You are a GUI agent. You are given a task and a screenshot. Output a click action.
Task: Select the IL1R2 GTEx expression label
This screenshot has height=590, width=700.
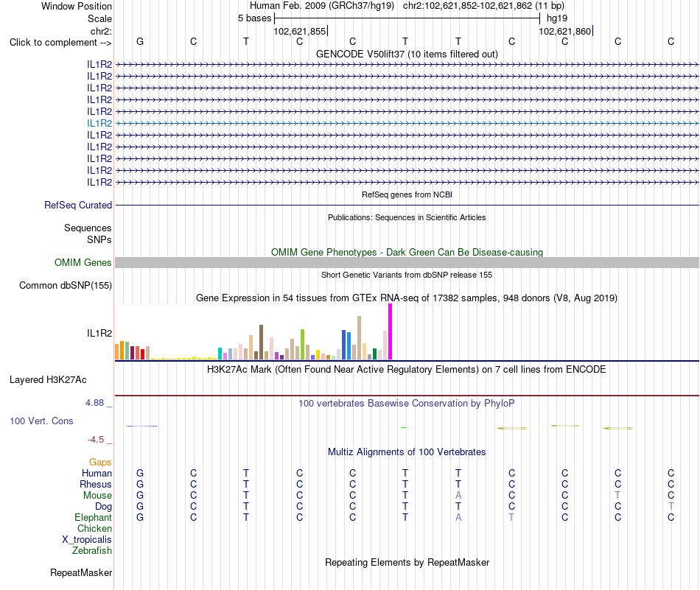(99, 334)
